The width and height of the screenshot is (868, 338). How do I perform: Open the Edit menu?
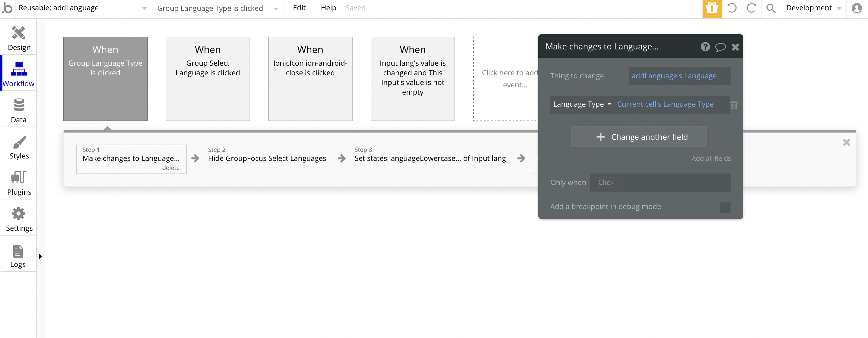[299, 8]
